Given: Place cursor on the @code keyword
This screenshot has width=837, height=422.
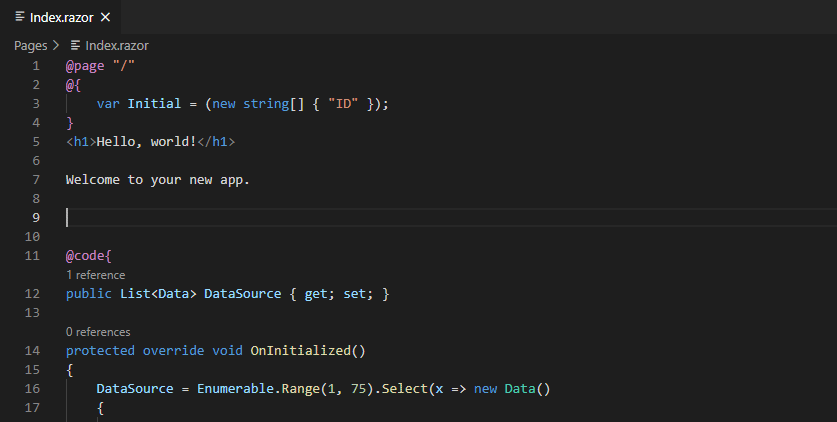Looking at the screenshot, I should coord(85,256).
